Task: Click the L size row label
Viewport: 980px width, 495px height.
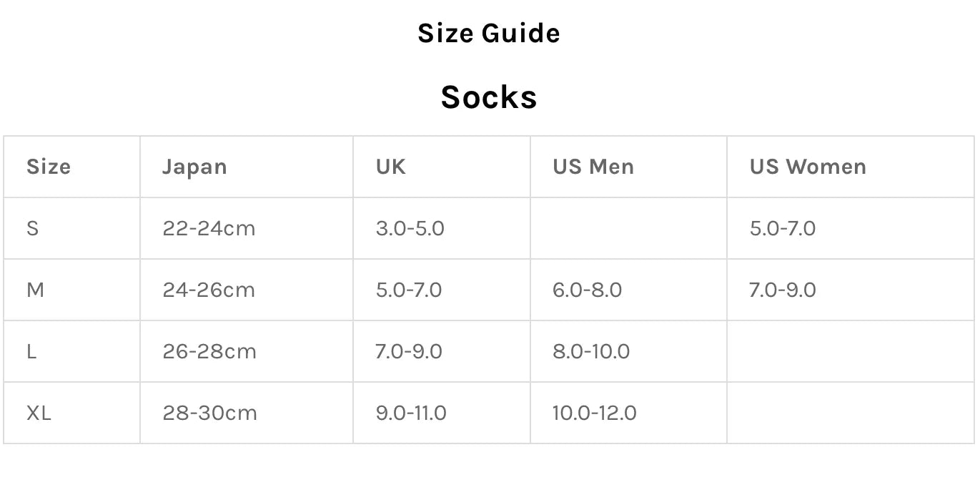Action: (31, 351)
